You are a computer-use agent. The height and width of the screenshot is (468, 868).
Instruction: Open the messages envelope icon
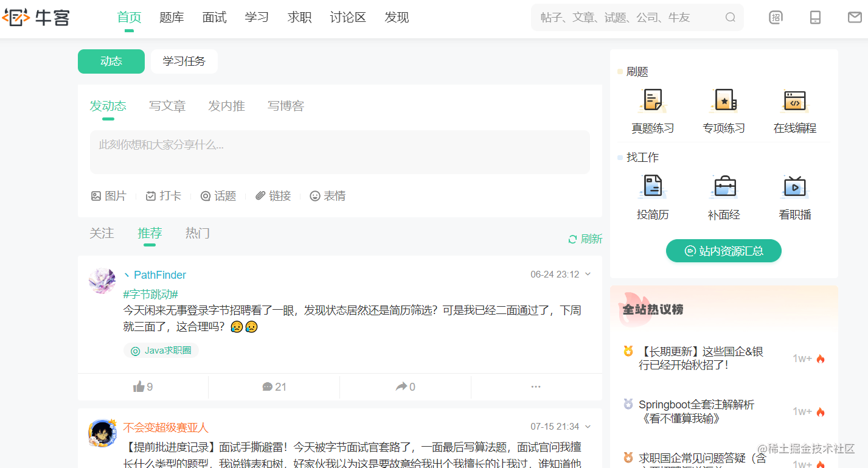click(855, 18)
